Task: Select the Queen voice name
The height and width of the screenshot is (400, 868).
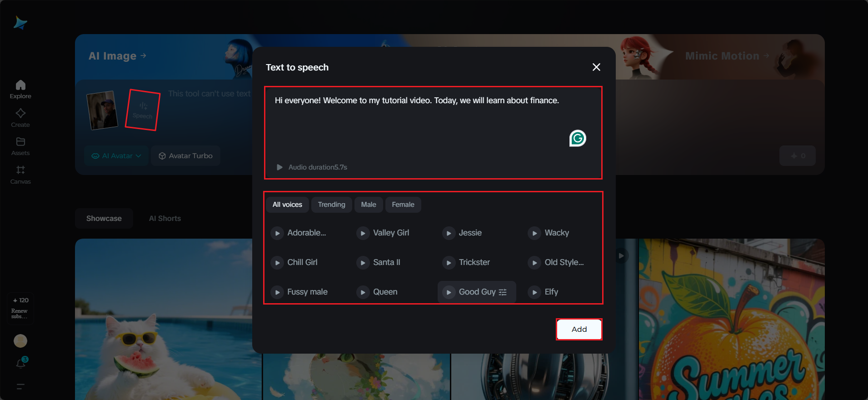Action: [x=385, y=292]
